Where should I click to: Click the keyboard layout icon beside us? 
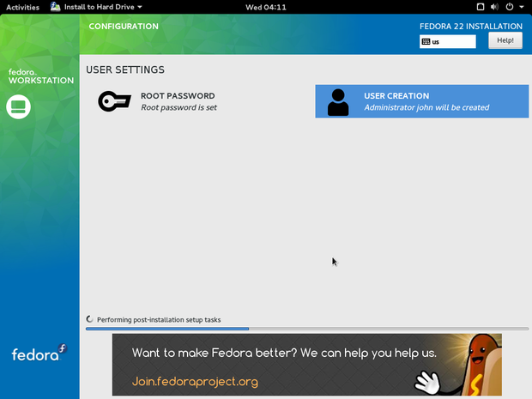tap(426, 42)
